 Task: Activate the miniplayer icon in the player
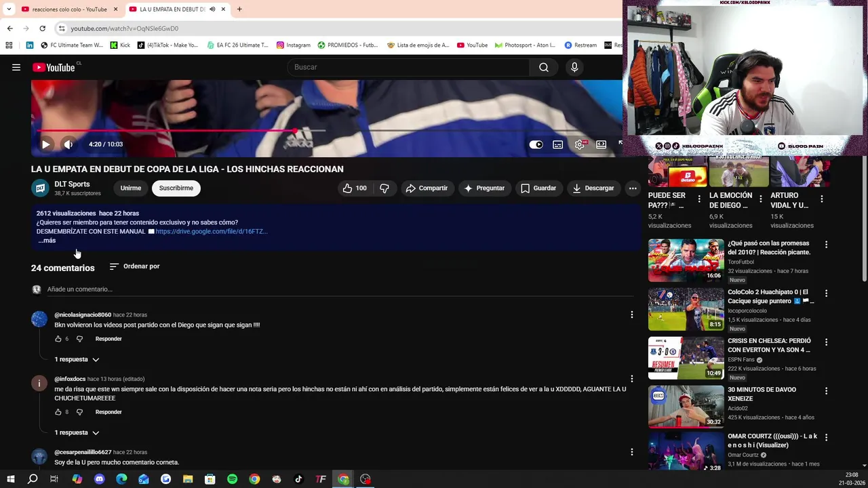coord(601,144)
